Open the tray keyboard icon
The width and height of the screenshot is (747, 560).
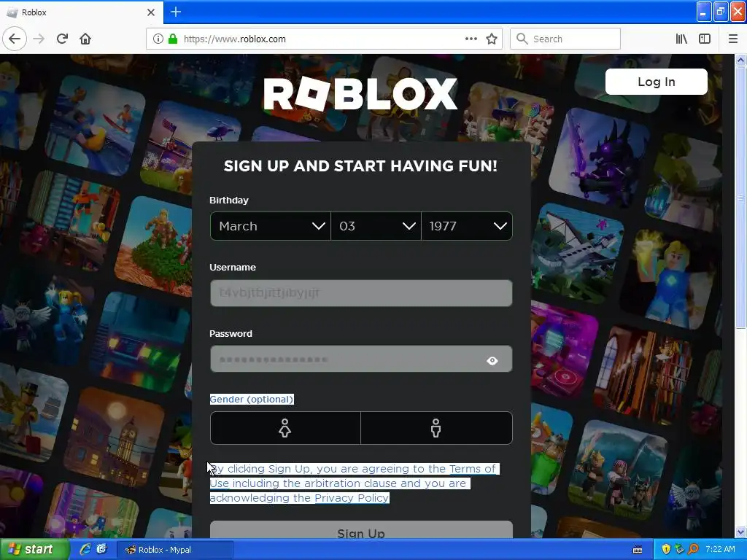click(x=638, y=550)
